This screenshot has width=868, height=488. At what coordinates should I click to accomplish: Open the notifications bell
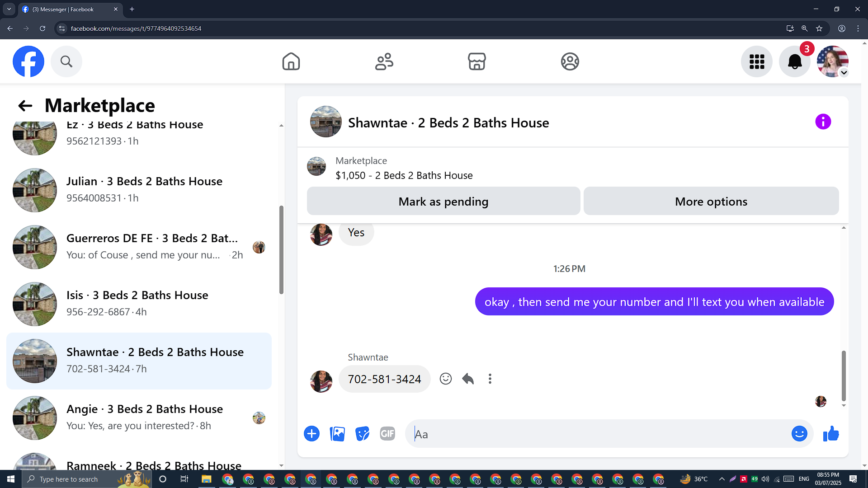tap(794, 61)
